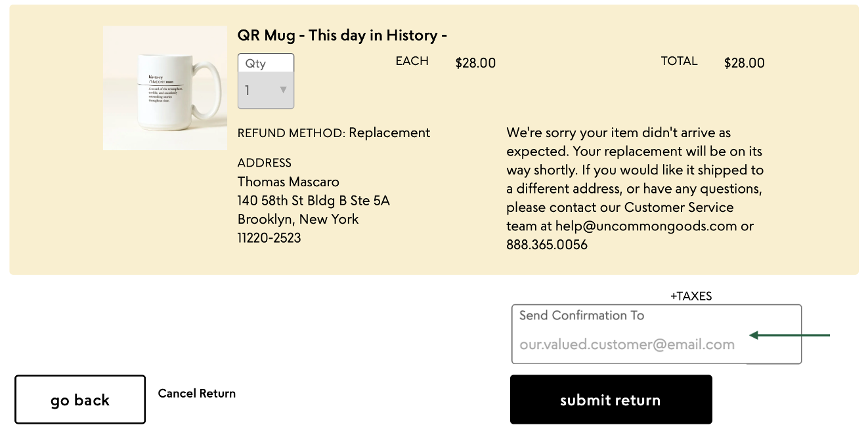The height and width of the screenshot is (429, 868).
Task: Click the QR Mug product title
Action: [x=342, y=35]
